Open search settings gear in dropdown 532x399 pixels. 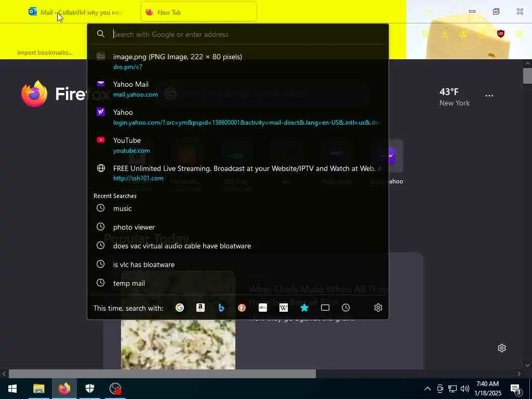[378, 308]
